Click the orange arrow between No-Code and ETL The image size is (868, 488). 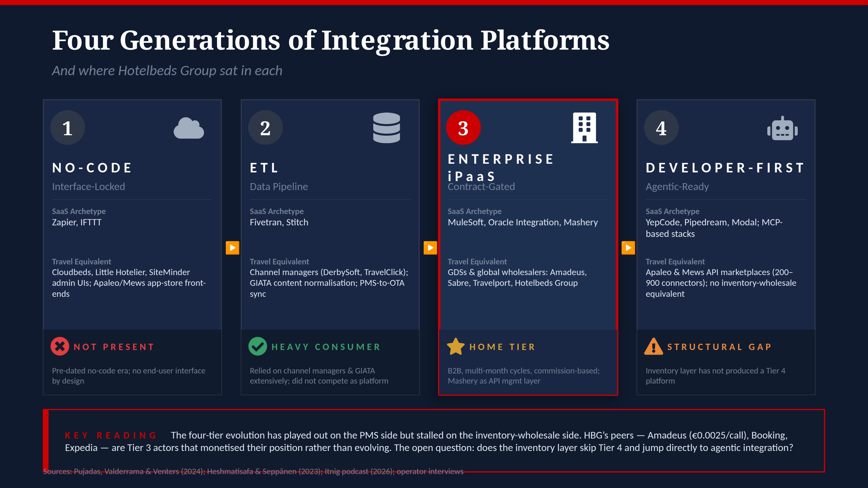232,248
